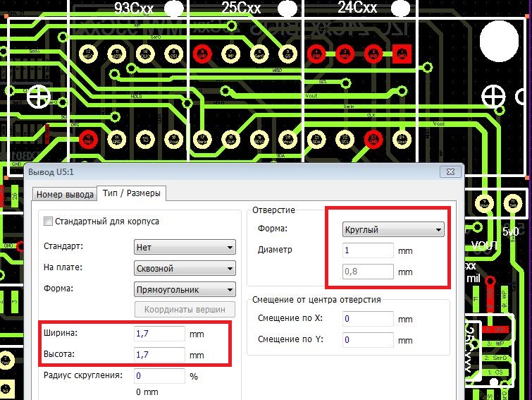Select the Тип / Размеры tab
The width and height of the screenshot is (532, 400).
pyautogui.click(x=131, y=193)
